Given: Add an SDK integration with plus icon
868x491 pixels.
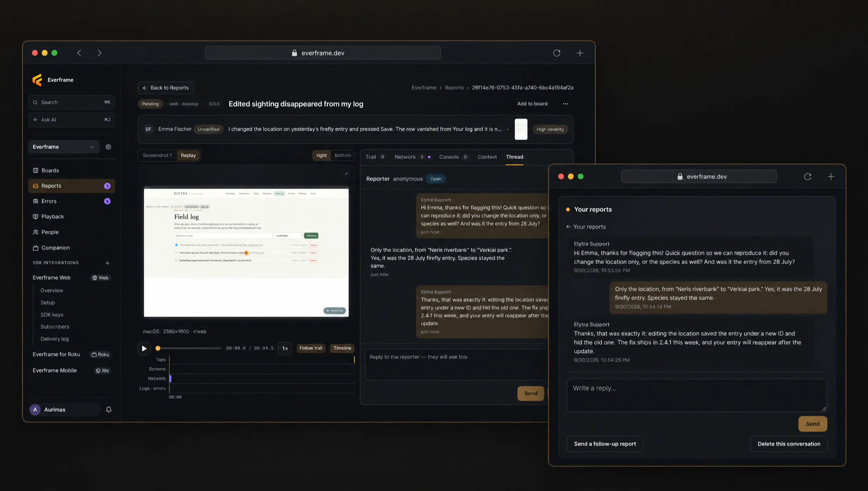Looking at the screenshot, I should point(108,263).
